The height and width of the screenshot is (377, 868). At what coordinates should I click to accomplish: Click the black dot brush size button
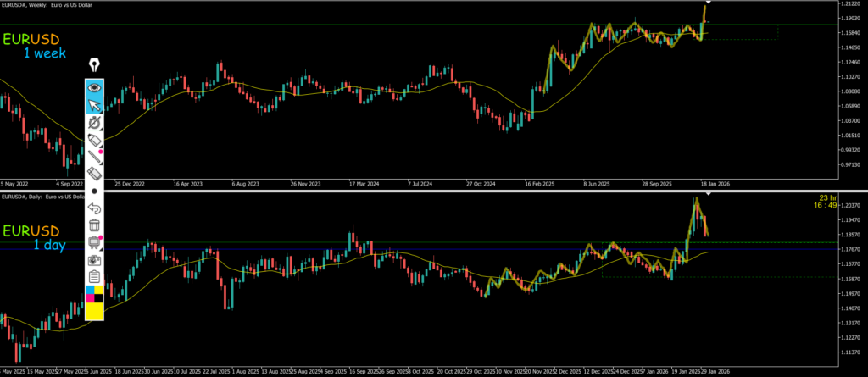point(94,191)
